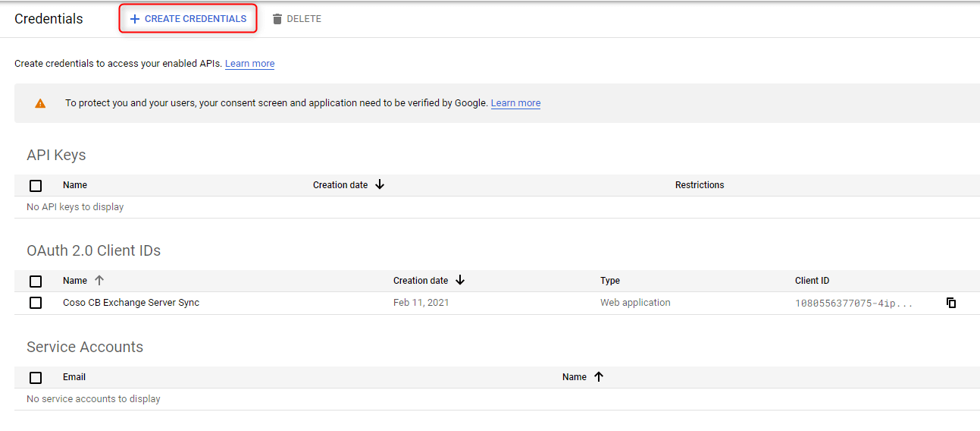Sort OAuth clients by Name ascending arrow

click(99, 281)
